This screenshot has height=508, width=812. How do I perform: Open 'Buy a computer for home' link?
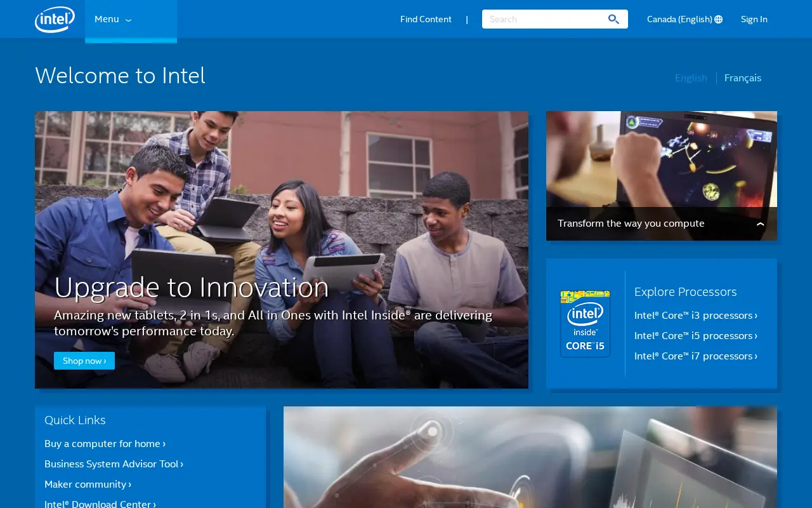(105, 444)
